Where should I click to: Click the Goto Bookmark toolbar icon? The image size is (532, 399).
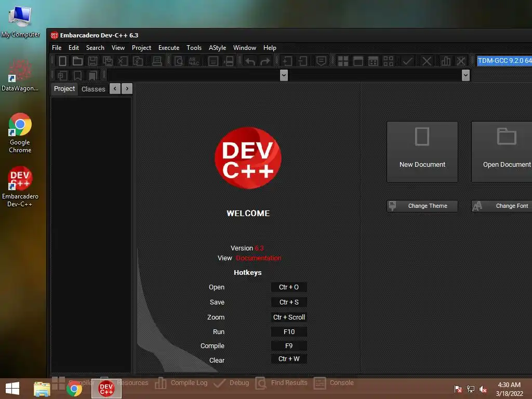pyautogui.click(x=92, y=75)
